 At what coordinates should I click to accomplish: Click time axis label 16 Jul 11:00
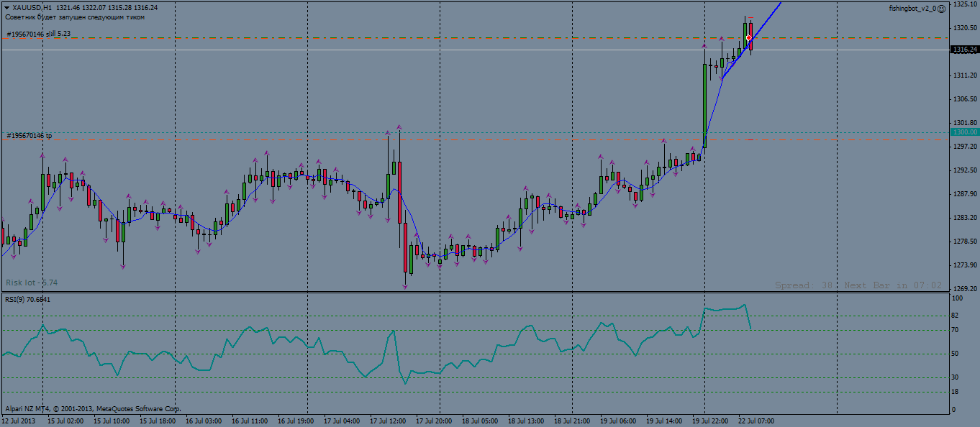(249, 421)
